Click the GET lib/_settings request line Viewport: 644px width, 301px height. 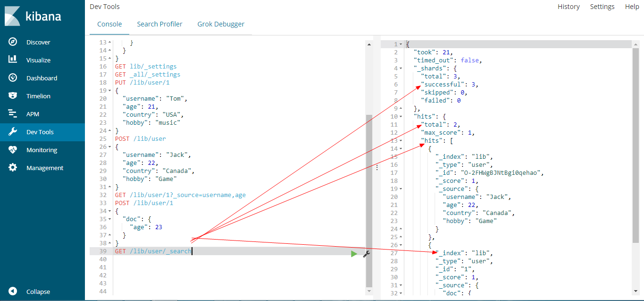click(146, 66)
